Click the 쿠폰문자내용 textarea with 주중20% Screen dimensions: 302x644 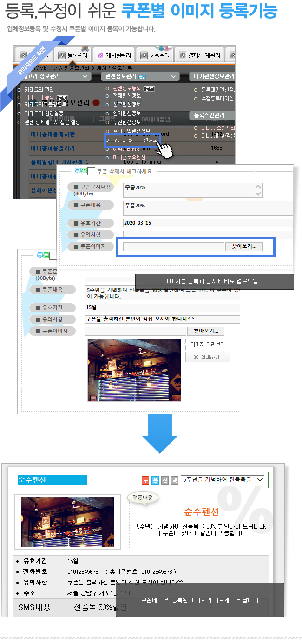193,190
